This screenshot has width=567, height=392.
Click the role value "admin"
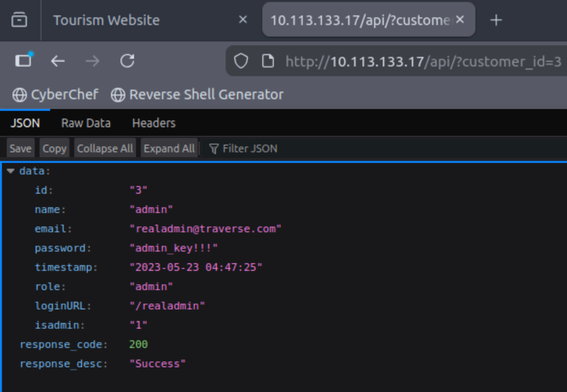tap(151, 287)
